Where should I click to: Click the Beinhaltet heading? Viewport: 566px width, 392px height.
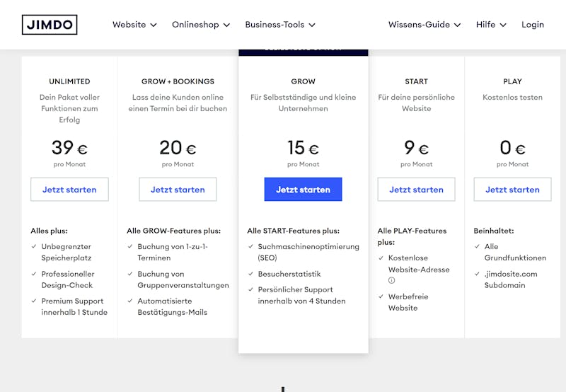tap(493, 231)
